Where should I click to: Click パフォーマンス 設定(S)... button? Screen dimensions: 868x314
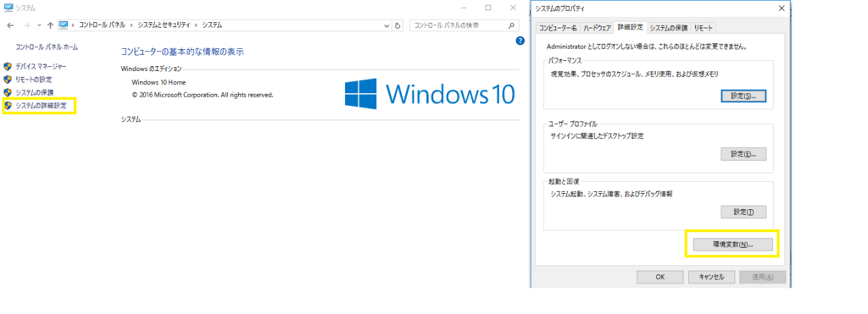pos(743,96)
